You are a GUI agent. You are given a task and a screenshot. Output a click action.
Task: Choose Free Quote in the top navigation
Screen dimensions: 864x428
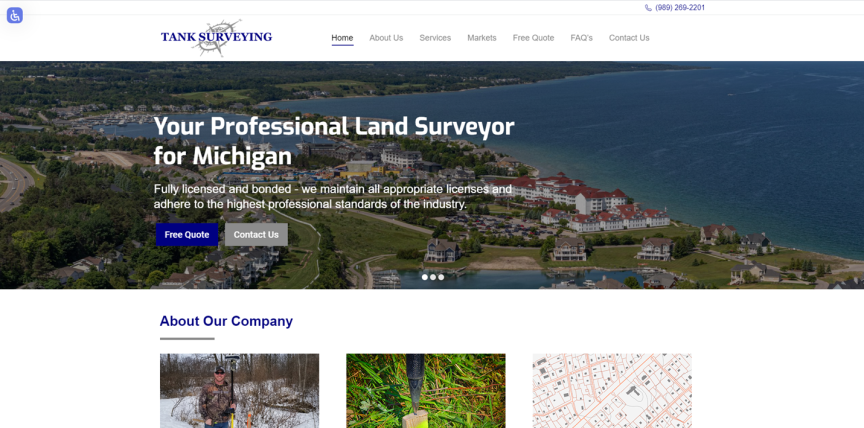point(533,38)
